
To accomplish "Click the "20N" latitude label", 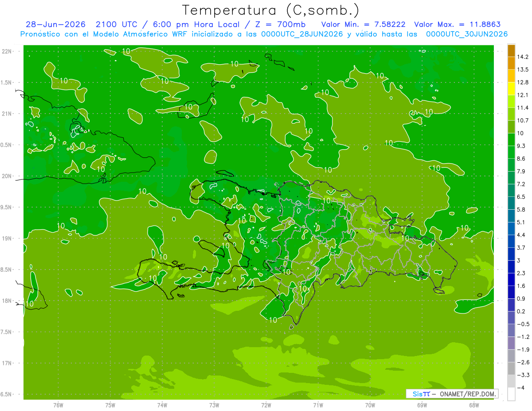I will [7, 176].
